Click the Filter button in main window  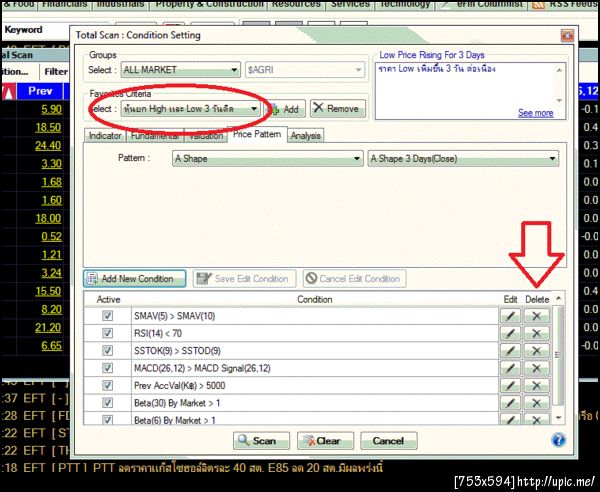coord(56,72)
